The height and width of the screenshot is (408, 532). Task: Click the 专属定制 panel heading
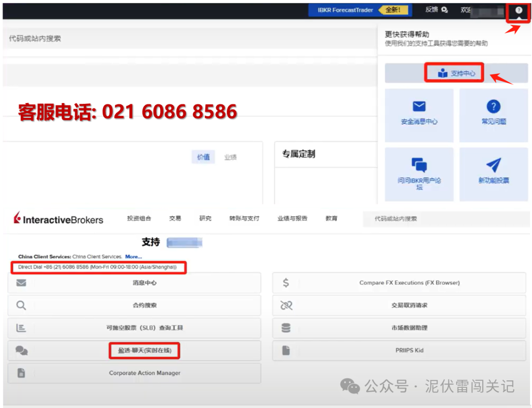(x=299, y=154)
